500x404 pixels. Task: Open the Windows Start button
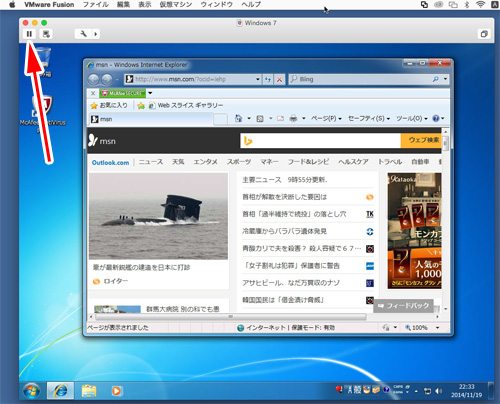coord(32,390)
